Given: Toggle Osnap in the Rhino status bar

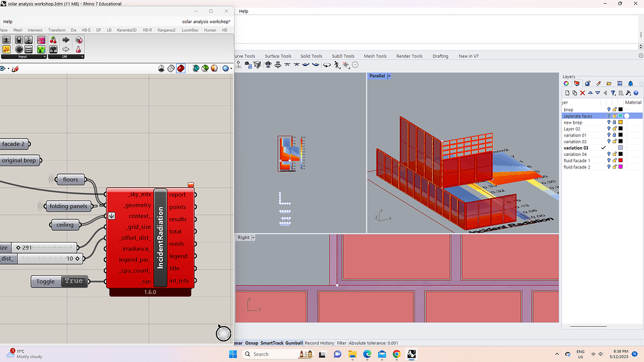Looking at the screenshot, I should click(x=252, y=343).
